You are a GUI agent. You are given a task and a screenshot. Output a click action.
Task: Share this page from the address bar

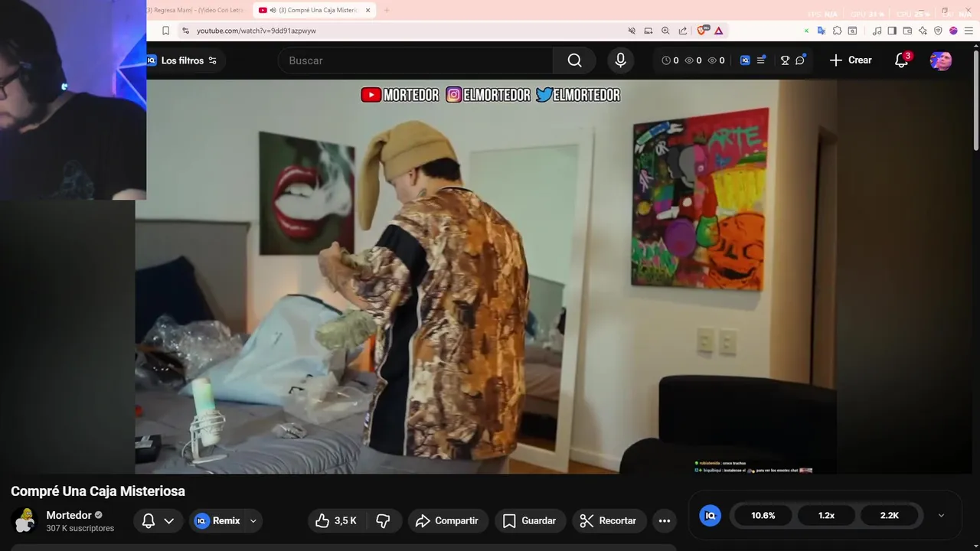[x=683, y=31]
